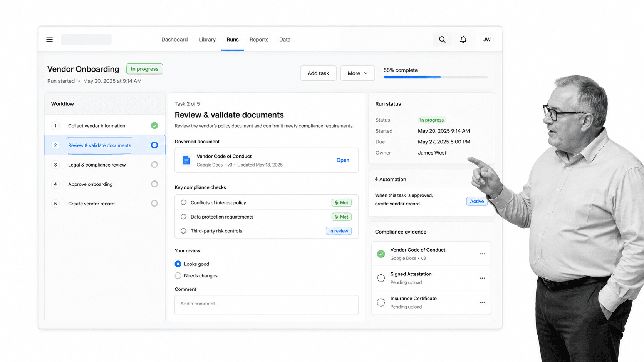The image size is (644, 362).
Task: Click pending dashed circle for Insurance Certificate
Action: [381, 302]
